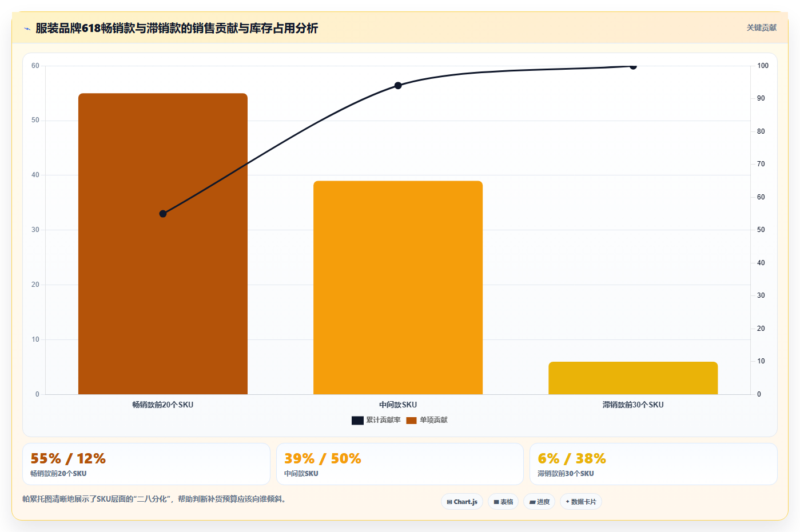
Task: Click the lightning icon beside the title
Action: pos(27,29)
